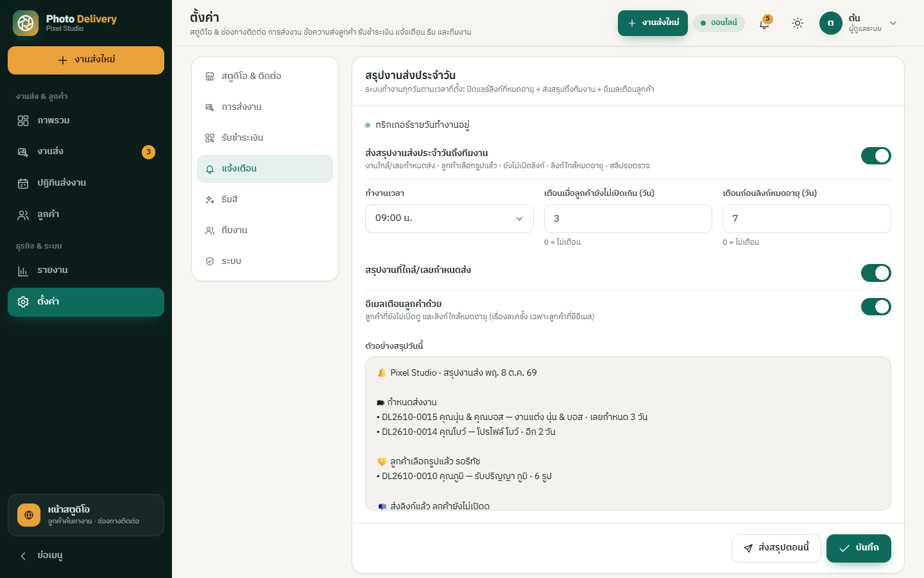
Task: Click the หน้าสตูดิโอ globe icon
Action: 29,515
